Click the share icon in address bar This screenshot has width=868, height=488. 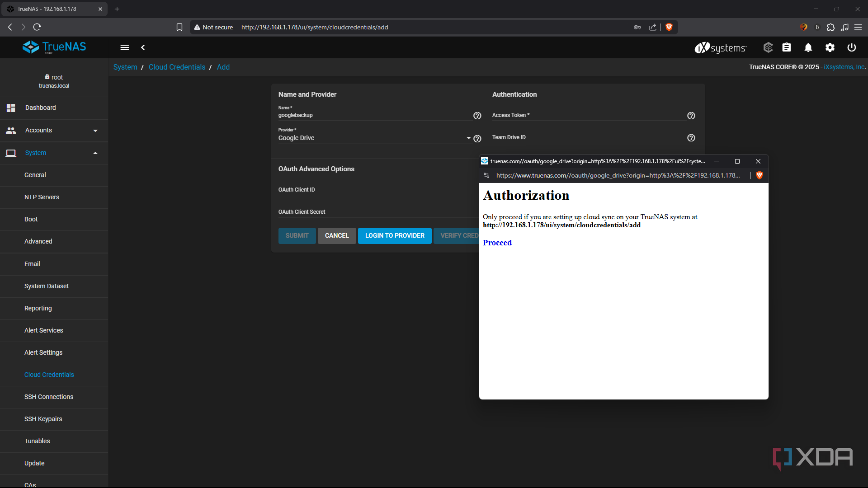pyautogui.click(x=653, y=27)
